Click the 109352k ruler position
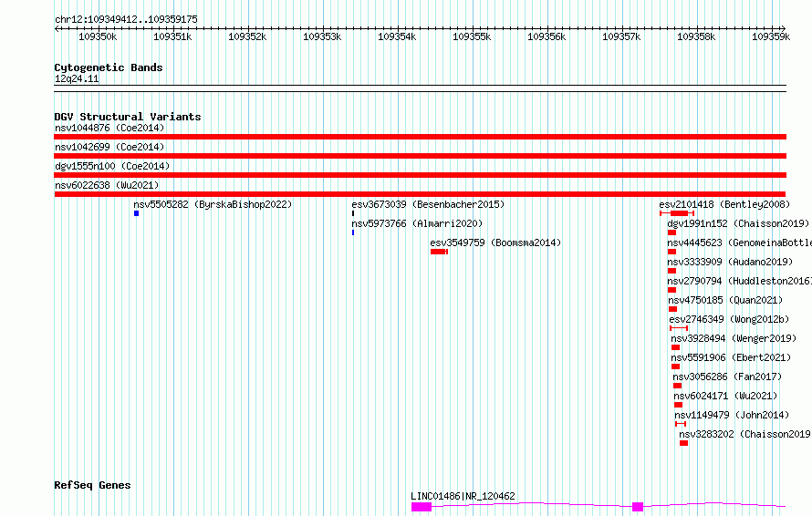Viewport: 812px width, 516px height. (x=247, y=36)
